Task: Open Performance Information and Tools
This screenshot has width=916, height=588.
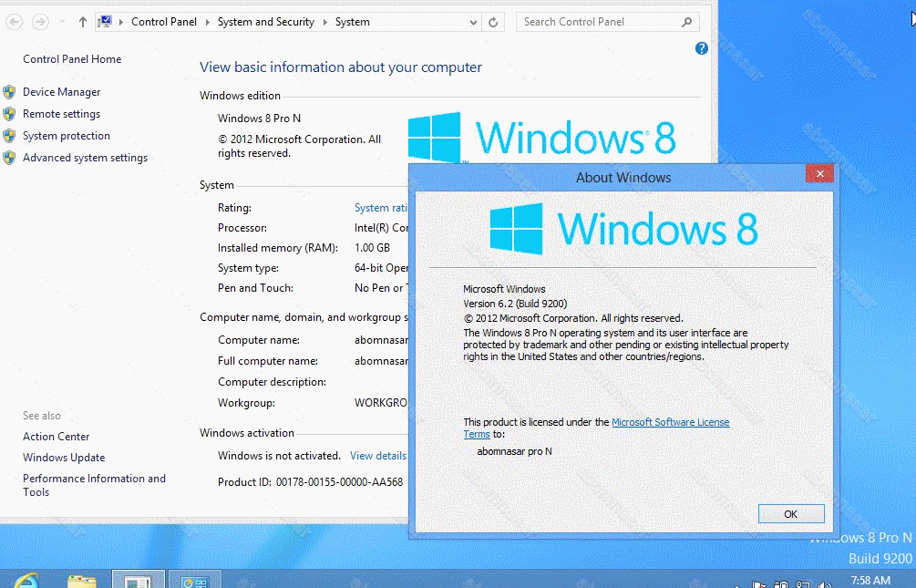Action: [94, 485]
